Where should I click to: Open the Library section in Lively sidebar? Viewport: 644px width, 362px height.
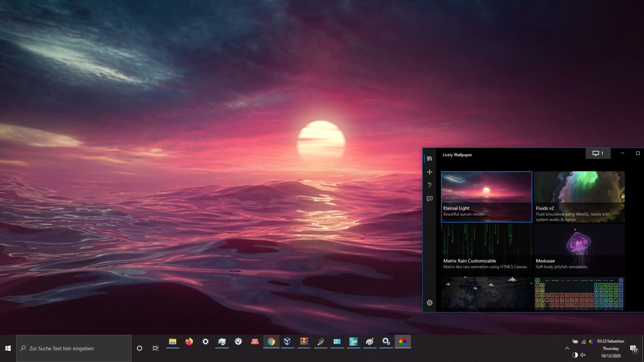[430, 159]
